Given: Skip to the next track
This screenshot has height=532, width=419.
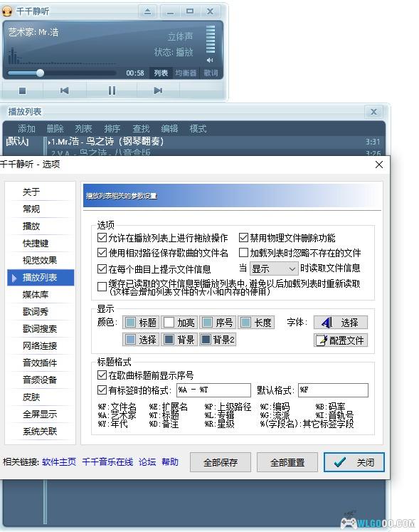Looking at the screenshot, I should click(x=158, y=91).
